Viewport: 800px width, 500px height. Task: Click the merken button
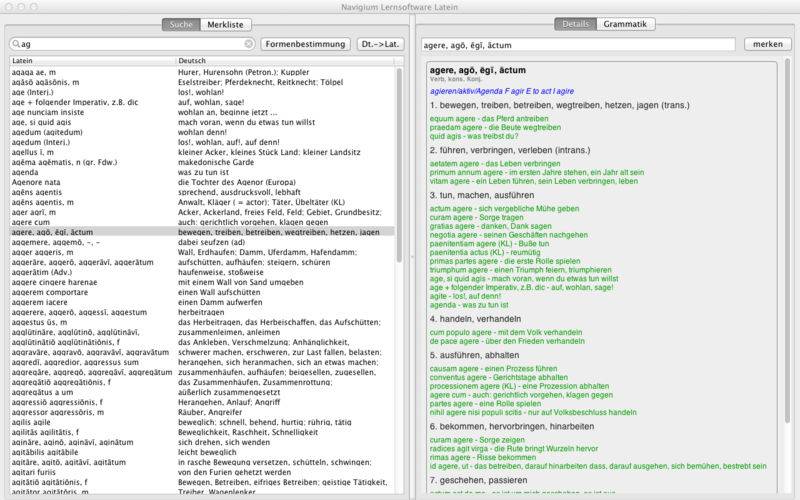(x=767, y=44)
